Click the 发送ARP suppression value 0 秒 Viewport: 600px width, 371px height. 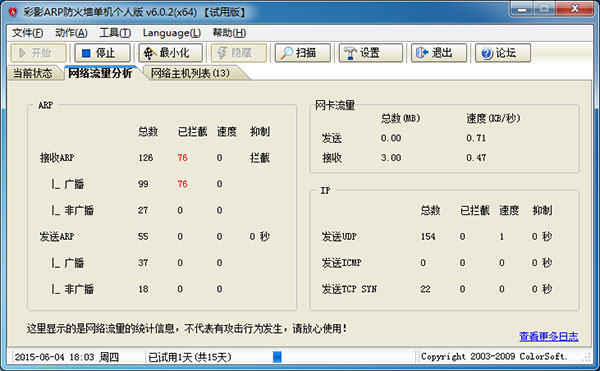[260, 236]
